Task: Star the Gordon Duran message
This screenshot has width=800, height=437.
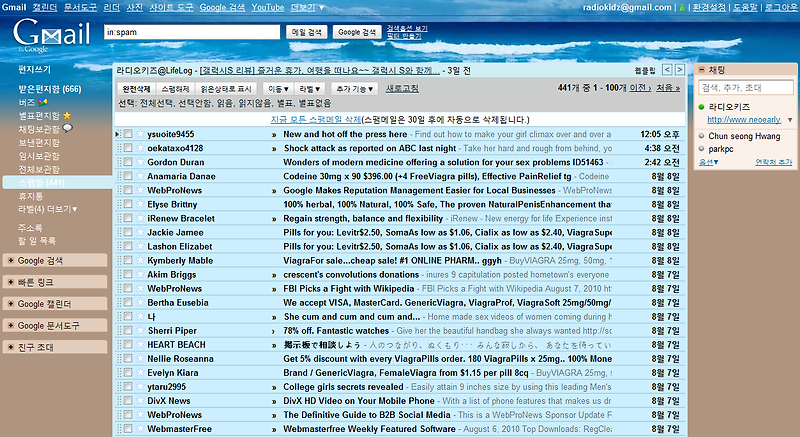Action: coord(140,162)
